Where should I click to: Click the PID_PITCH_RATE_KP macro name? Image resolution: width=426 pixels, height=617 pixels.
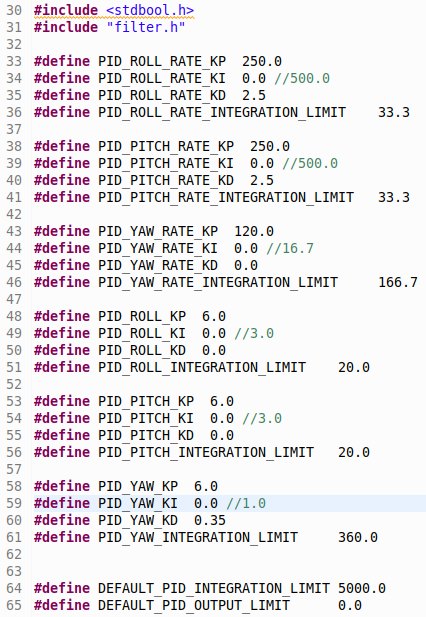click(166, 146)
